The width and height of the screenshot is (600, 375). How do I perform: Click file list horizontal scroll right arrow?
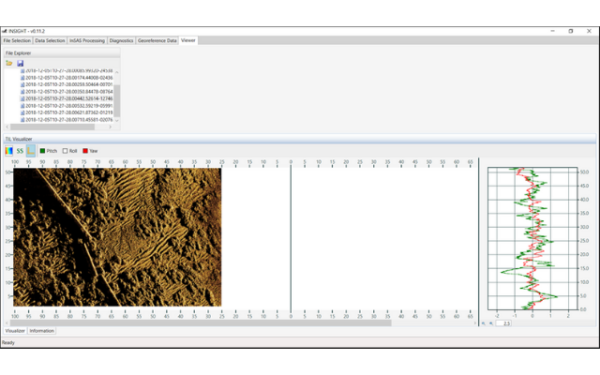pos(111,127)
